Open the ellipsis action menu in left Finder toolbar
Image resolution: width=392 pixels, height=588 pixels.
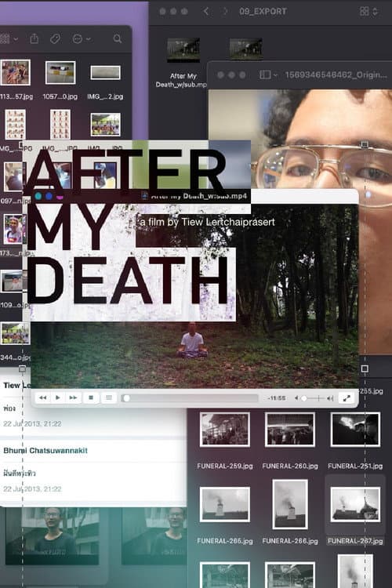(78, 38)
